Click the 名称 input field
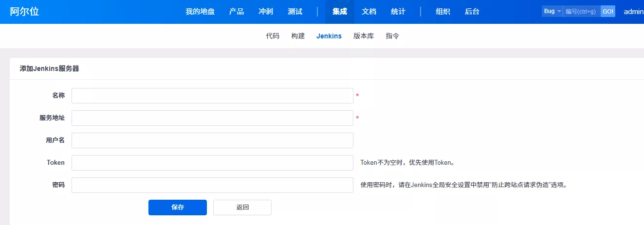 click(x=212, y=96)
